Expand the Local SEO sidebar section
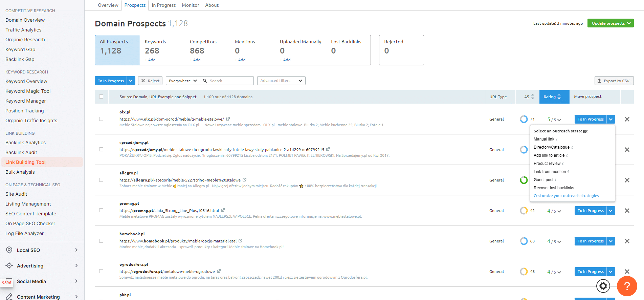644x300 pixels. point(76,250)
